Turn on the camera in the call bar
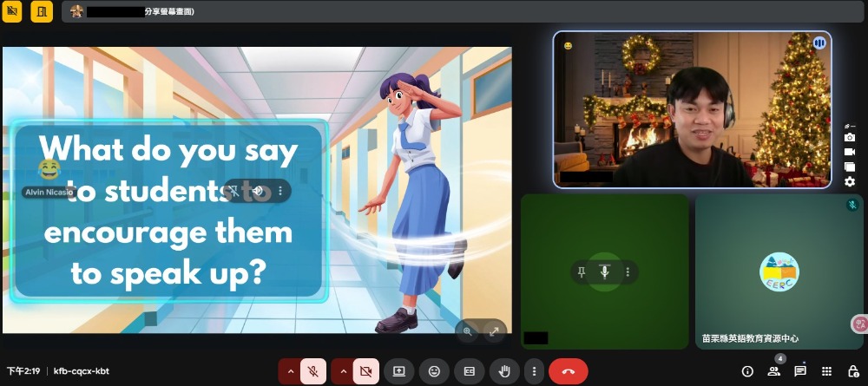This screenshot has height=386, width=868. coord(365,371)
